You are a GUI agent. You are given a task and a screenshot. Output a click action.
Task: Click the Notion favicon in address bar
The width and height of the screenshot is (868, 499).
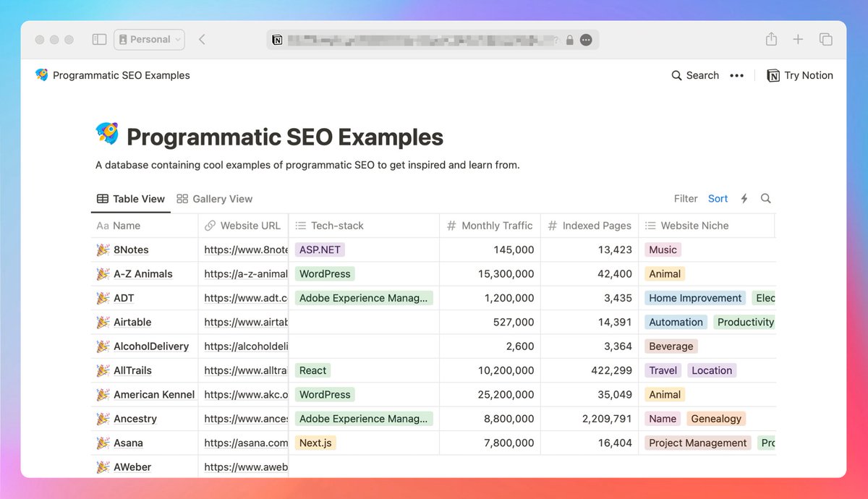pos(277,40)
